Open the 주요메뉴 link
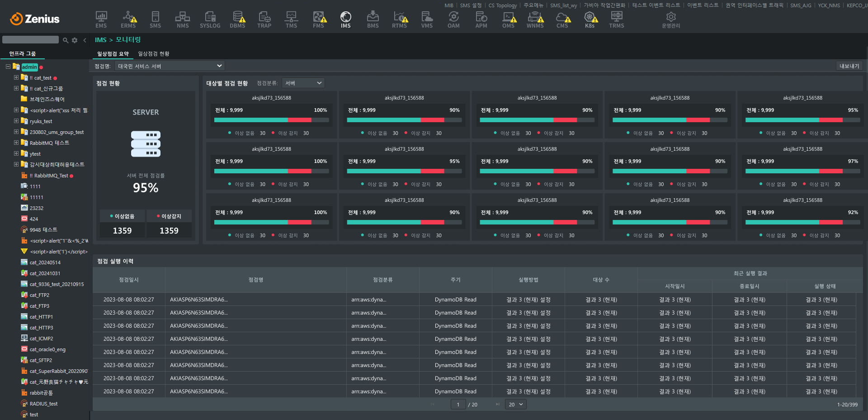This screenshot has height=420, width=868. (x=533, y=5)
